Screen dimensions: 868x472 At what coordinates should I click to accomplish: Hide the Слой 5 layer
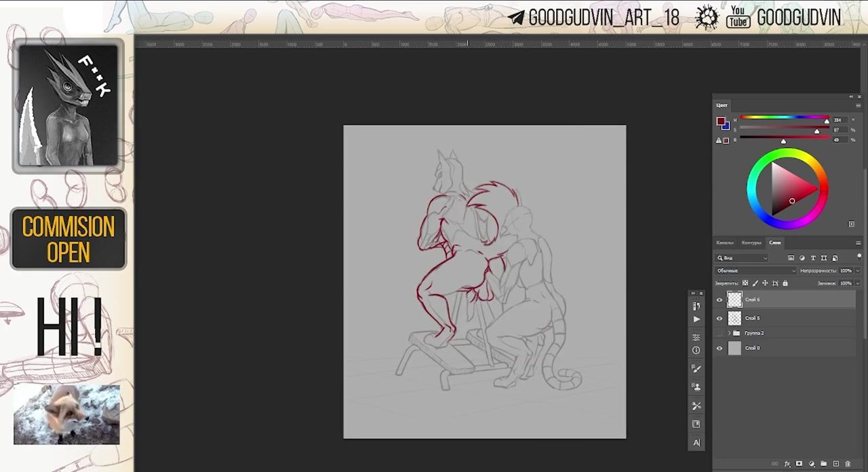719,318
